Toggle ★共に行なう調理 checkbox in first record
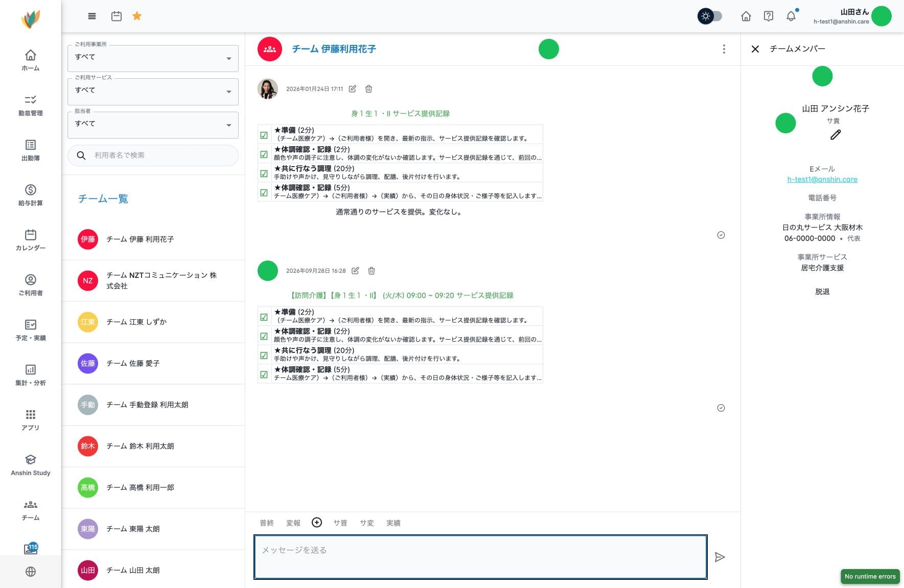Viewport: 904px width, 588px height. [x=264, y=173]
